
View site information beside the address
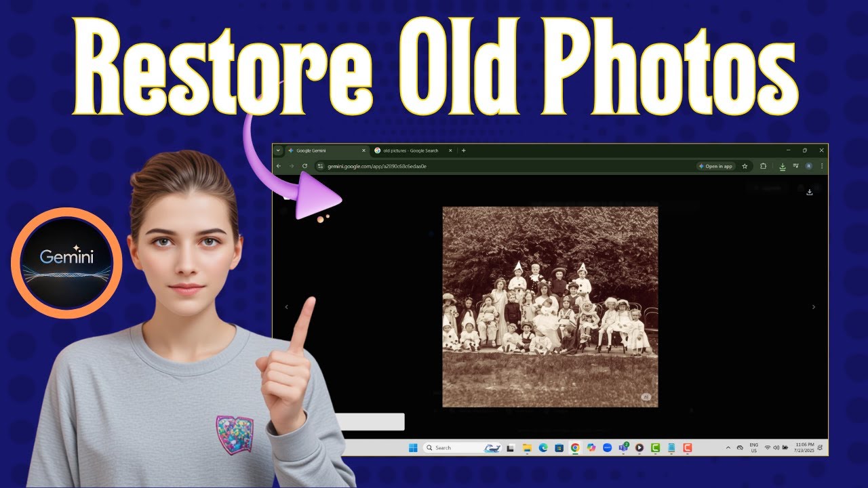click(x=321, y=166)
